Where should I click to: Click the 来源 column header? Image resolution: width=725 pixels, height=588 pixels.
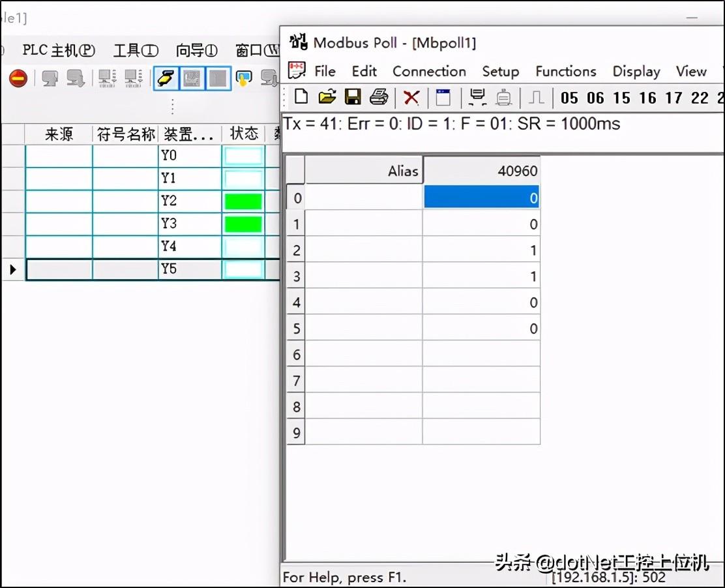tap(59, 134)
